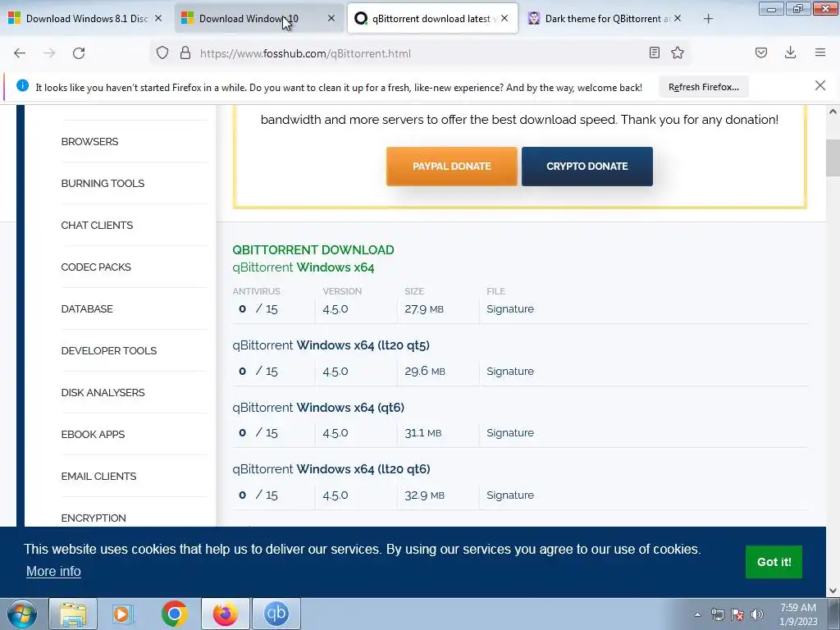Open the Firefox downloads panel
The height and width of the screenshot is (630, 840).
click(x=790, y=52)
